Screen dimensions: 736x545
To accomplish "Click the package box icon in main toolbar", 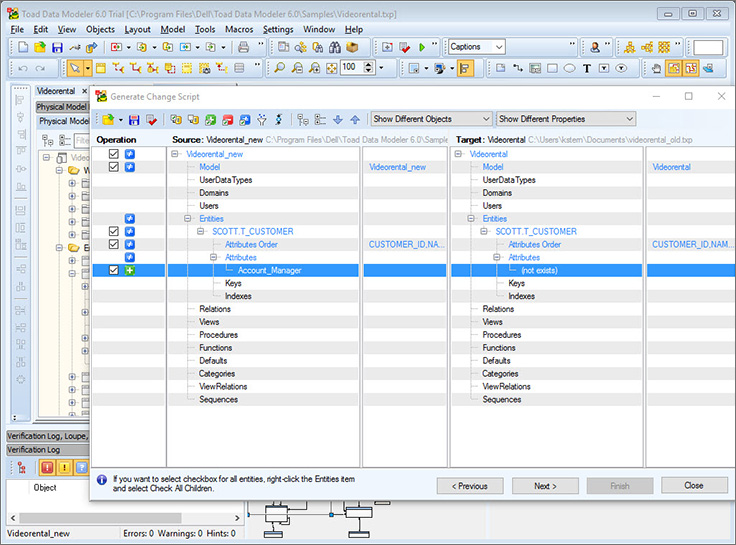I will (x=352, y=47).
